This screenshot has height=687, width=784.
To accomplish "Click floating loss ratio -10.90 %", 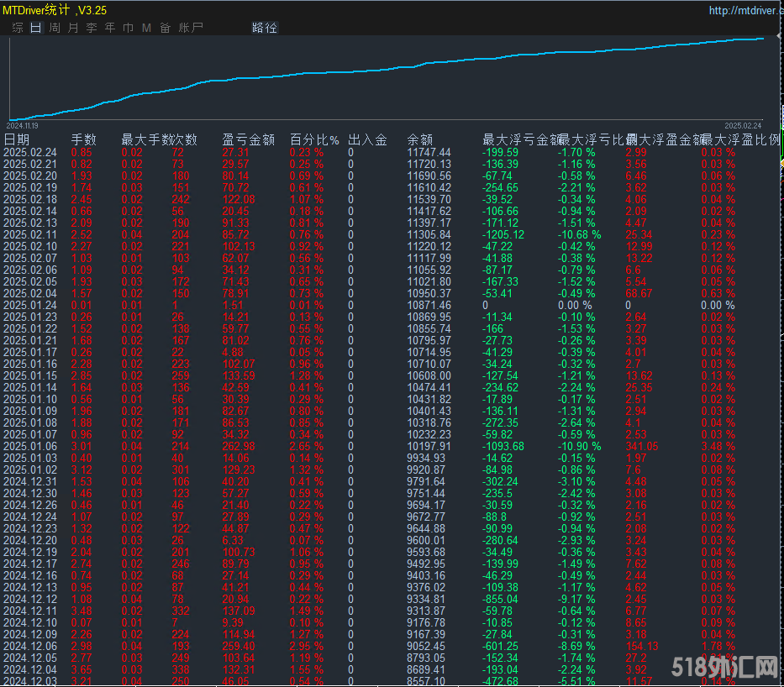I will 580,446.
